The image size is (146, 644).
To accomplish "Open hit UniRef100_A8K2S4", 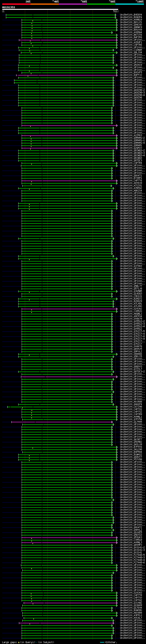I will 131,191.
